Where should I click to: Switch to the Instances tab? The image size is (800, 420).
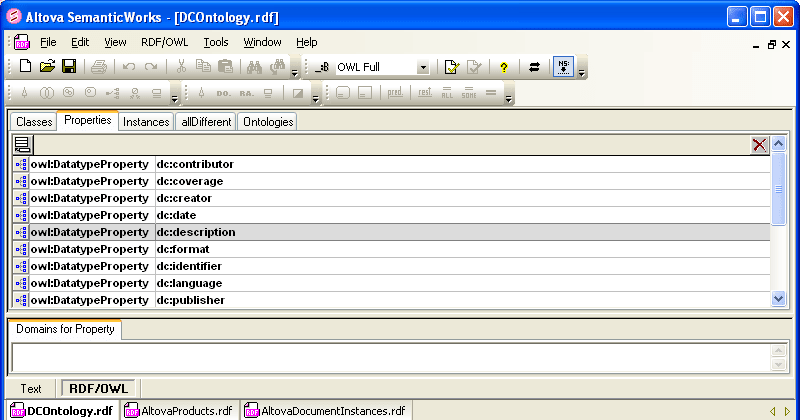coord(146,122)
